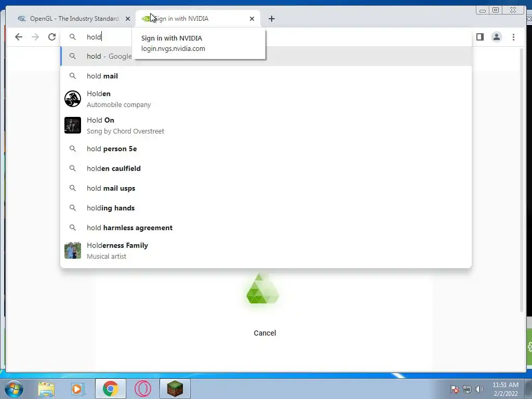The width and height of the screenshot is (532, 399).
Task: Open Windows Explorer from the taskbar
Action: pos(46,389)
